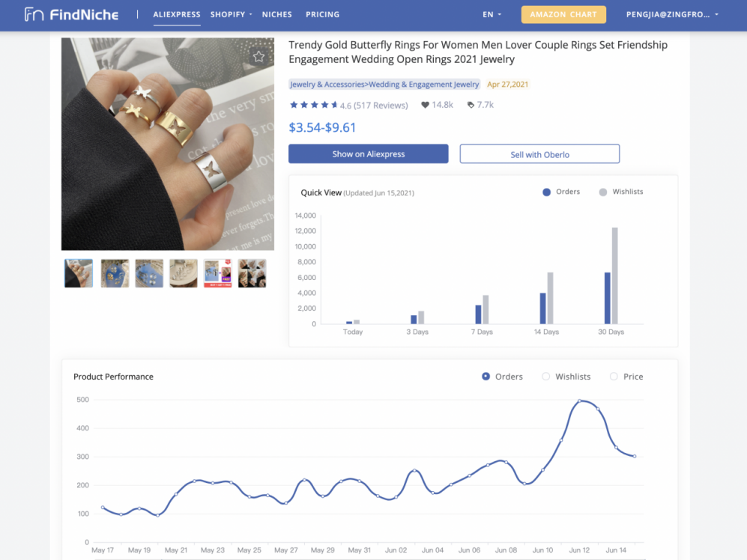Screen dimensions: 747x560
Task: Open the Shopify dropdown menu
Action: (231, 15)
